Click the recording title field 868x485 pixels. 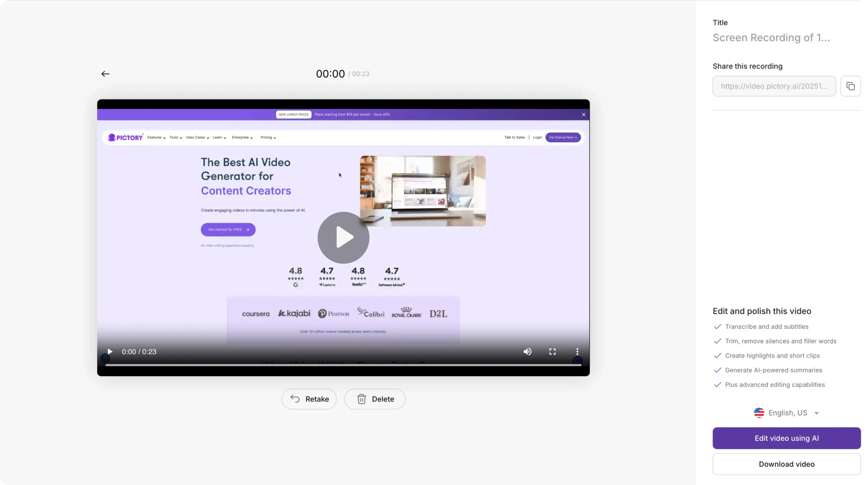click(x=771, y=38)
